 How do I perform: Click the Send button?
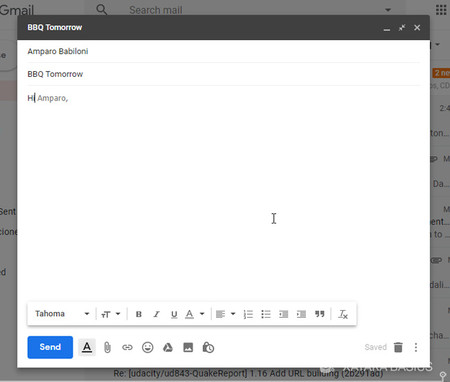pyautogui.click(x=50, y=347)
